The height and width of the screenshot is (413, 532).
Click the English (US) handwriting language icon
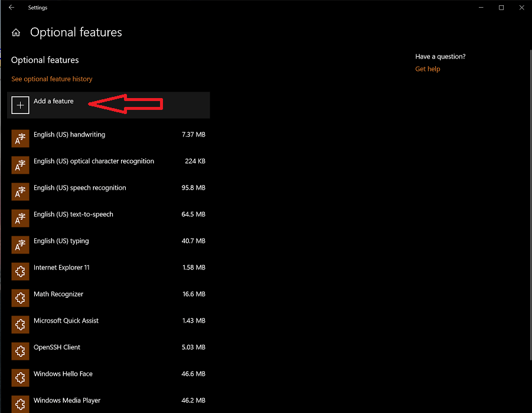(20, 139)
